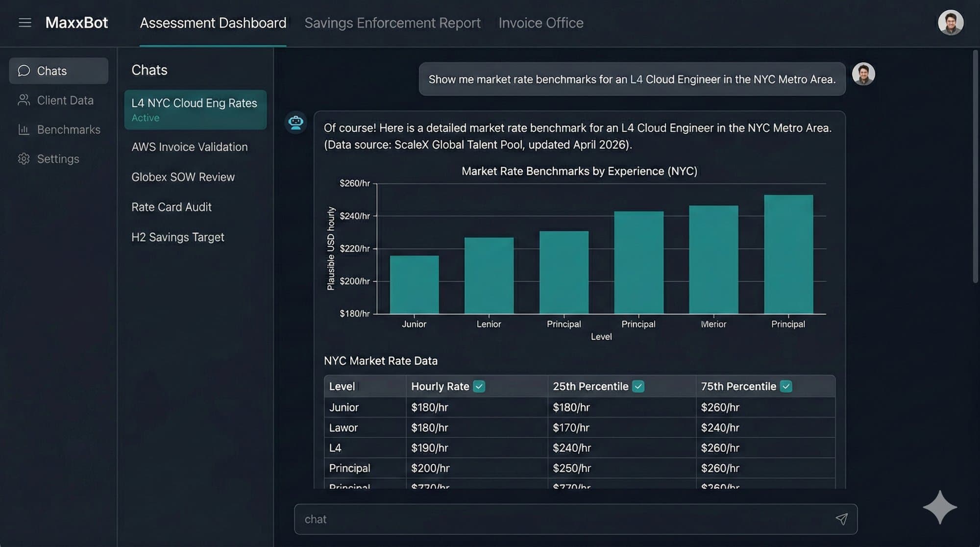
Task: Toggle the 25th Percentile checkbox
Action: pyautogui.click(x=638, y=386)
